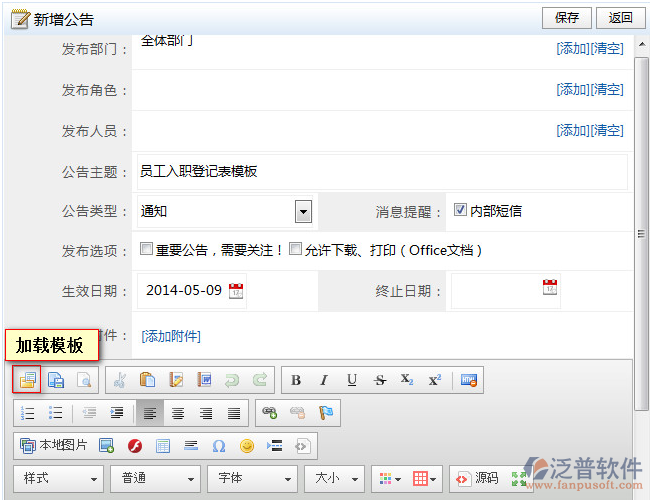Screen dimensions: 653x501
Task: Apply underline formatting
Action: point(352,380)
